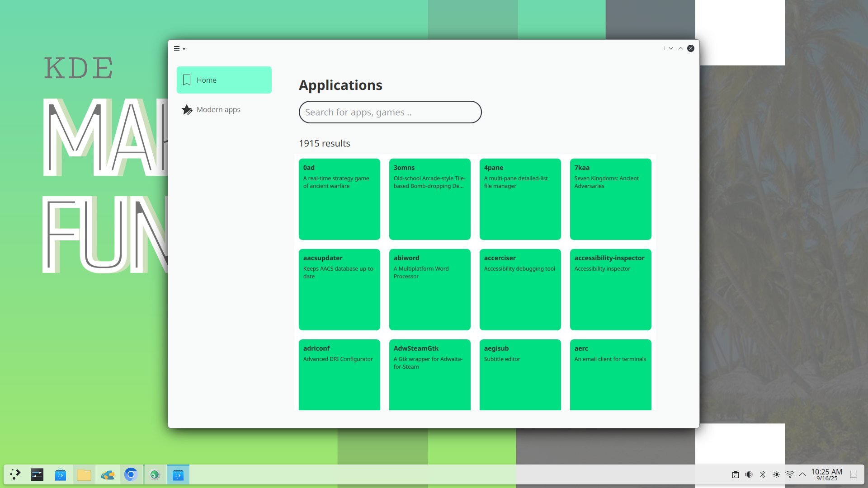Select the Home sidebar item

click(224, 80)
